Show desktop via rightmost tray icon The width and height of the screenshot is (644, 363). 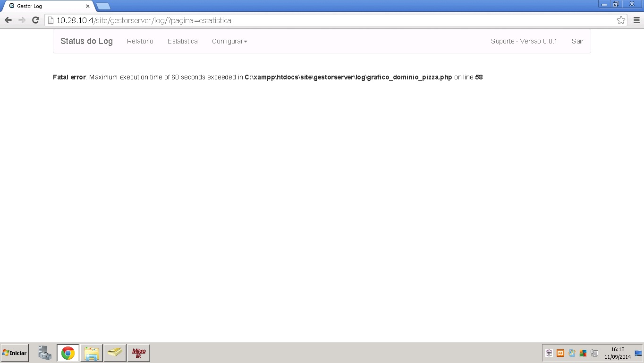[x=638, y=353]
